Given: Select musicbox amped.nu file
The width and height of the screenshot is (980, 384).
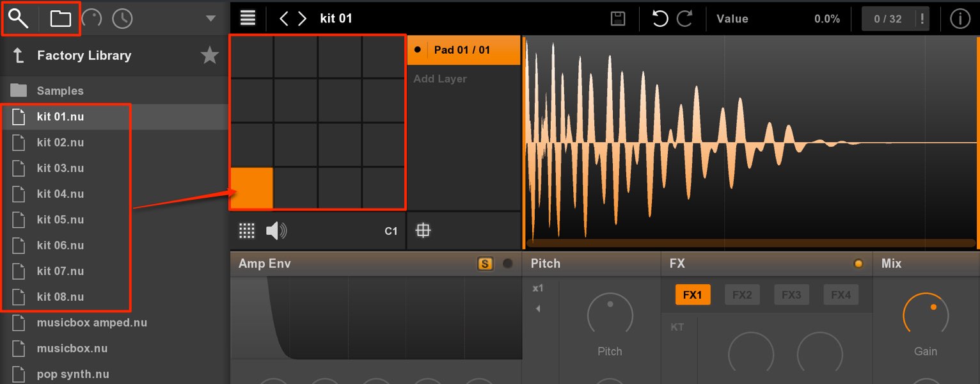Looking at the screenshot, I should [114, 323].
